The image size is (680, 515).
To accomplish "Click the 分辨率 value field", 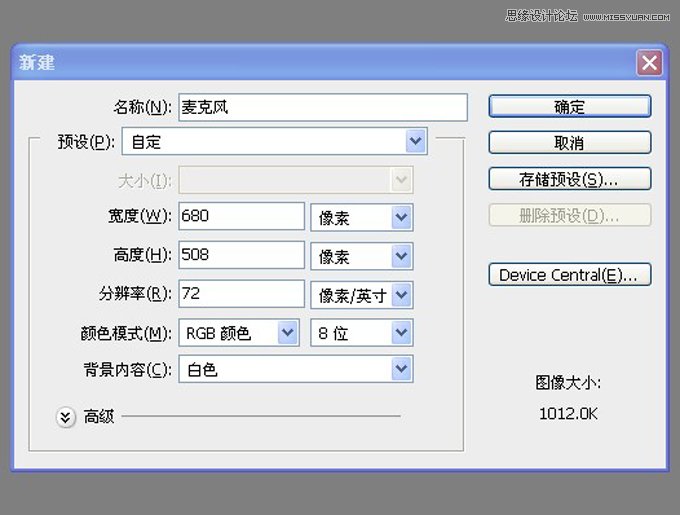I will pos(241,293).
